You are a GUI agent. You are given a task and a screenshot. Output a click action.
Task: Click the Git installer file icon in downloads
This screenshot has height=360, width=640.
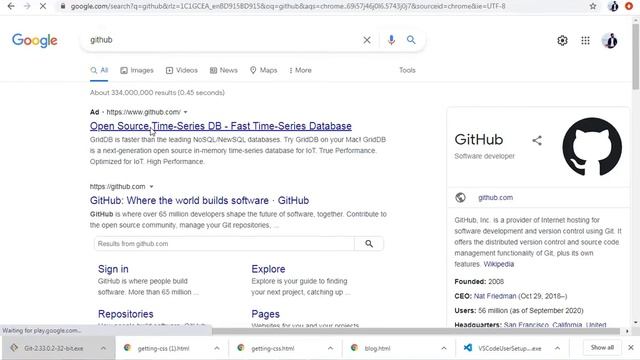[14, 348]
